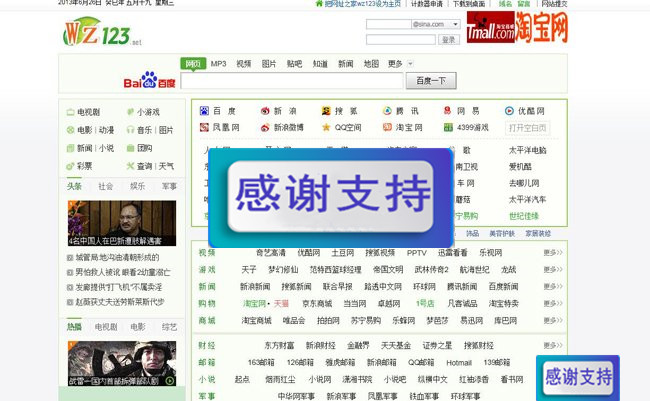
Task: Open the soldier video thumbnail under 热播
Action: [x=122, y=364]
